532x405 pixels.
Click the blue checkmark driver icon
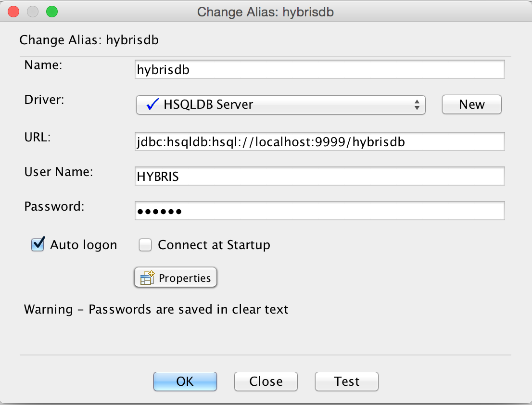pos(152,104)
